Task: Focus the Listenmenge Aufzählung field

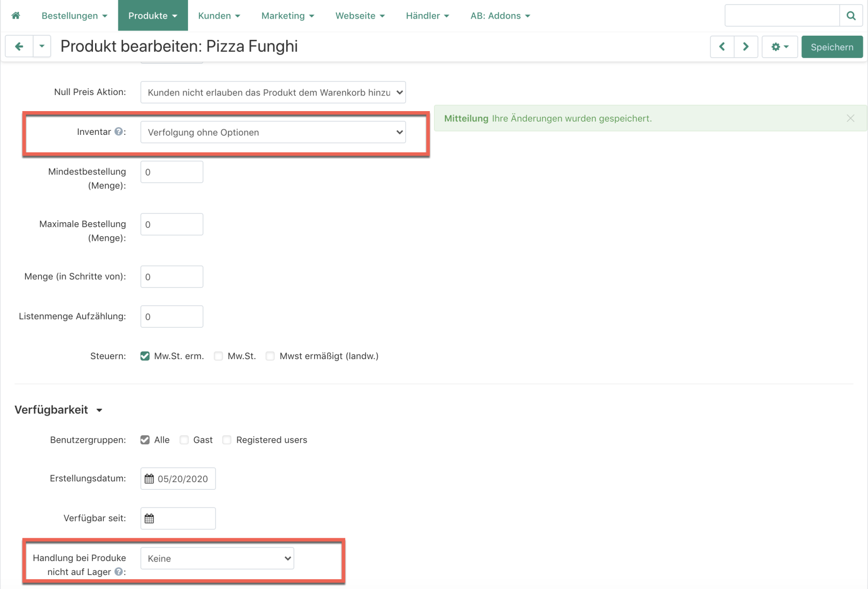Action: (x=172, y=317)
